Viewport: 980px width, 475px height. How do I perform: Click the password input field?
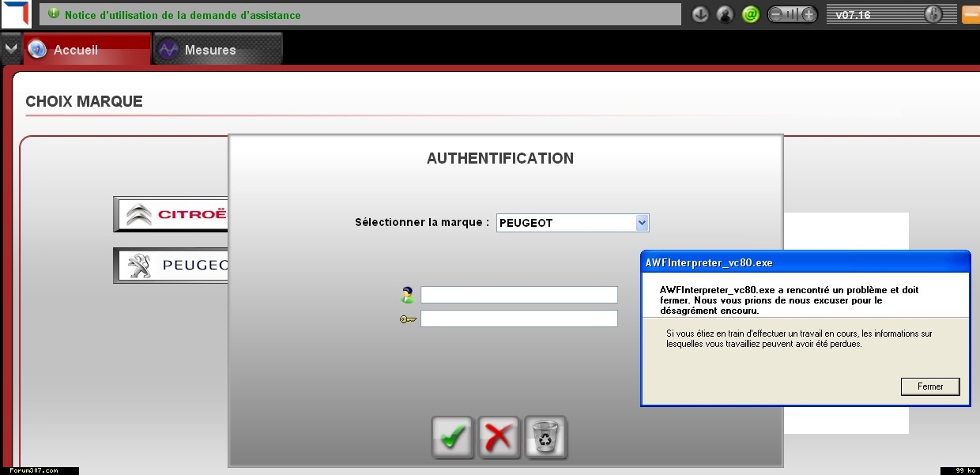pyautogui.click(x=519, y=319)
